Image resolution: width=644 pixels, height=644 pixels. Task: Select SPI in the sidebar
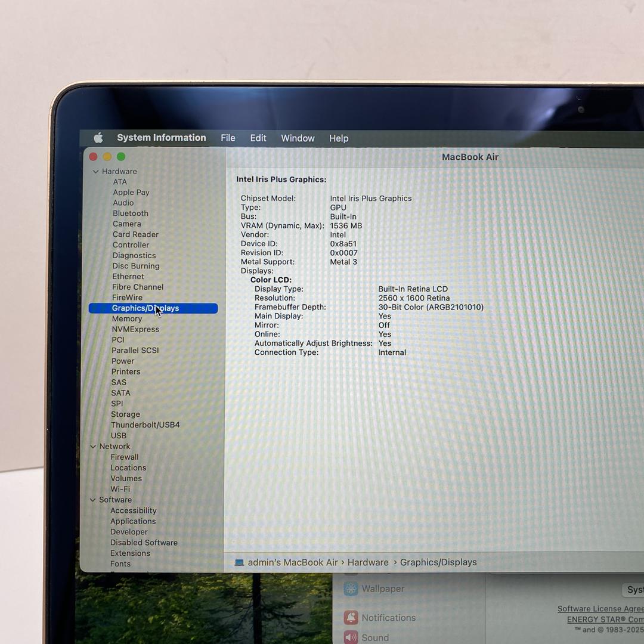[117, 404]
